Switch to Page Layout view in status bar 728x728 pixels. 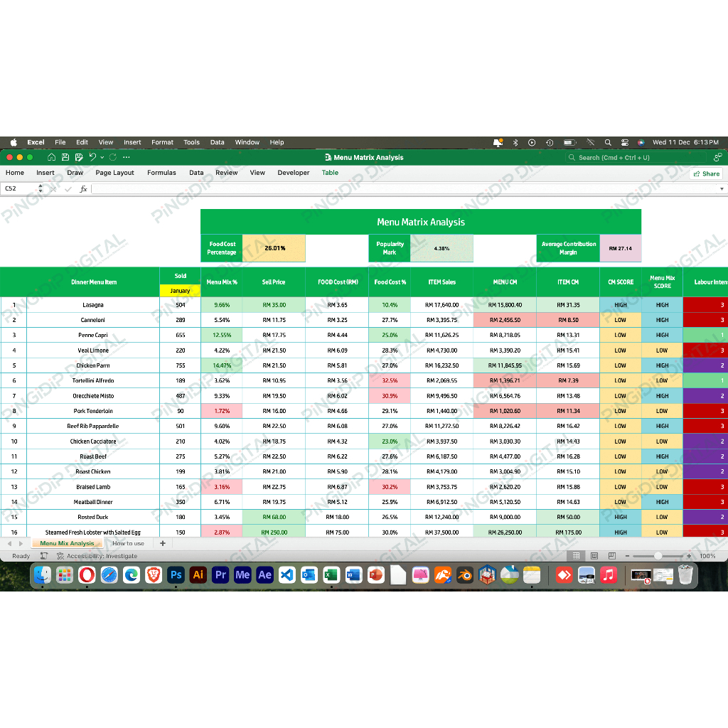[x=594, y=556]
